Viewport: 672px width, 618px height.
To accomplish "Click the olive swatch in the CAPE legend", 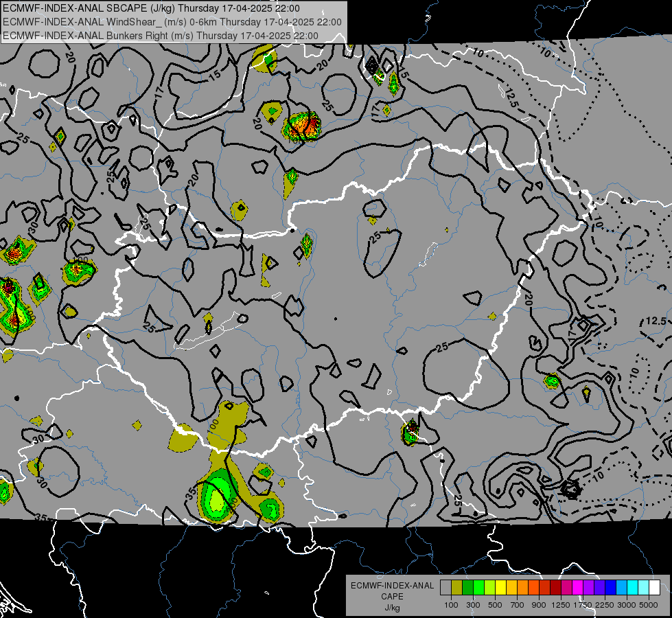I will 457,588.
